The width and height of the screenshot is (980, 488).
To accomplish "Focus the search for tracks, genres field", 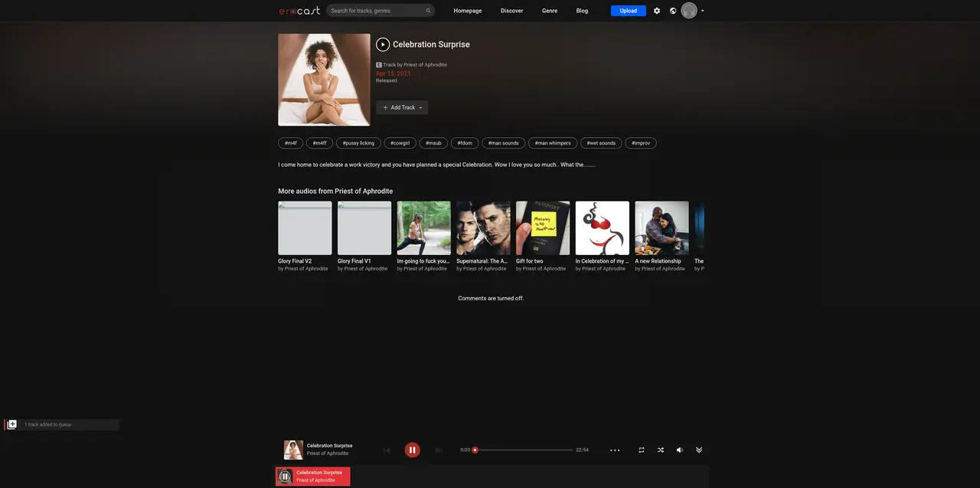I will coord(381,11).
